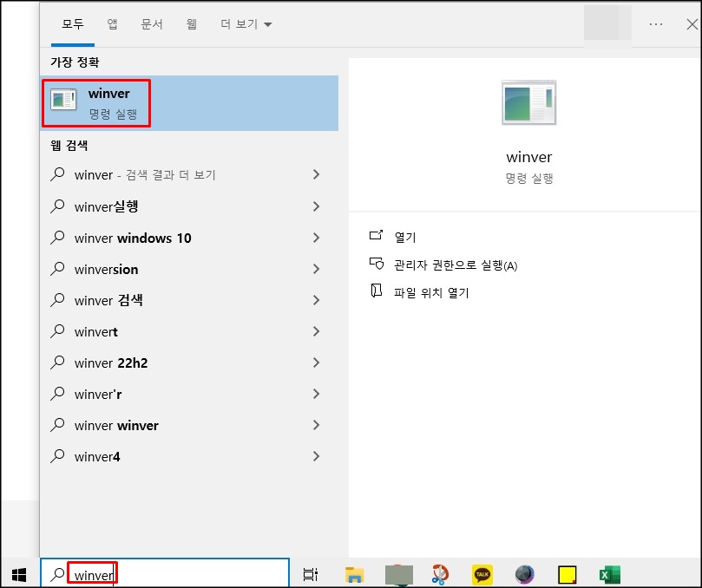
Task: Open KakaoTalk from the taskbar
Action: [x=482, y=574]
